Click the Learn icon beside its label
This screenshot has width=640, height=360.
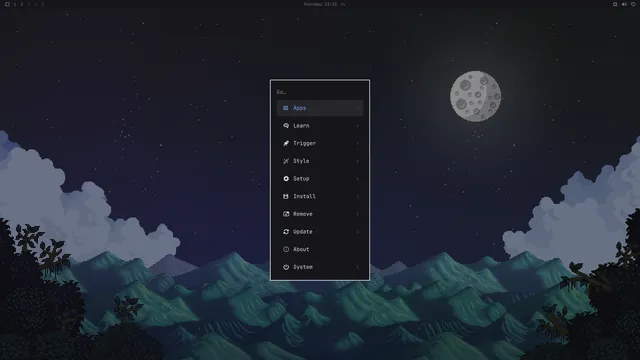(286, 126)
